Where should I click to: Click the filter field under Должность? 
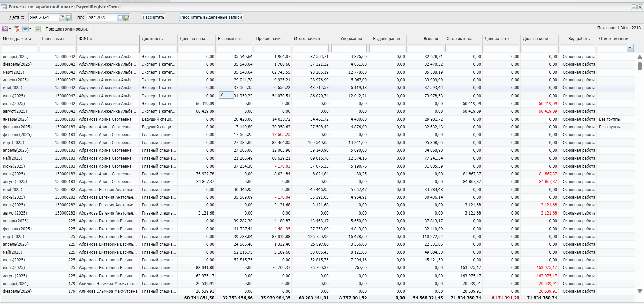click(x=158, y=48)
